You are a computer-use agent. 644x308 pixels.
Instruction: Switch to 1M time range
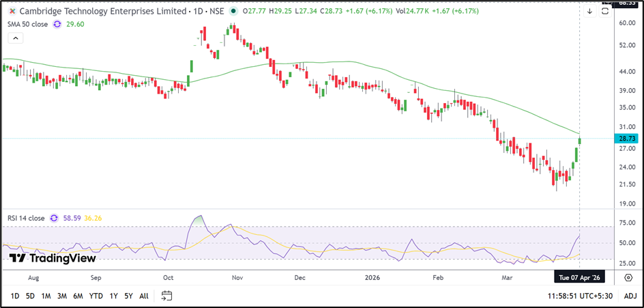(x=46, y=296)
